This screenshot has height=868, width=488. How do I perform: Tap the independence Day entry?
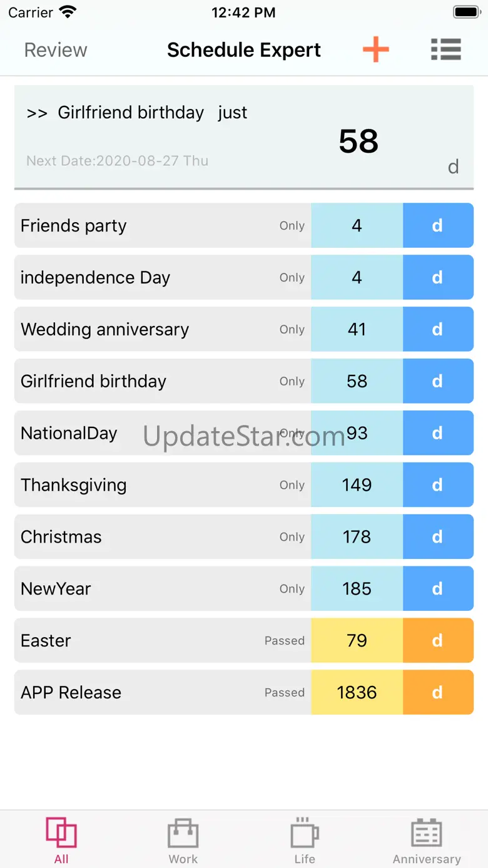point(95,277)
